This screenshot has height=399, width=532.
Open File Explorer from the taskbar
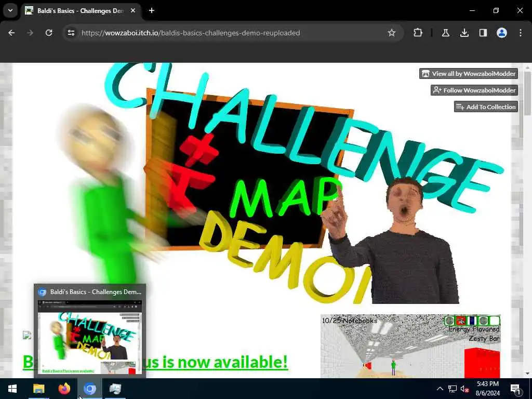point(38,389)
